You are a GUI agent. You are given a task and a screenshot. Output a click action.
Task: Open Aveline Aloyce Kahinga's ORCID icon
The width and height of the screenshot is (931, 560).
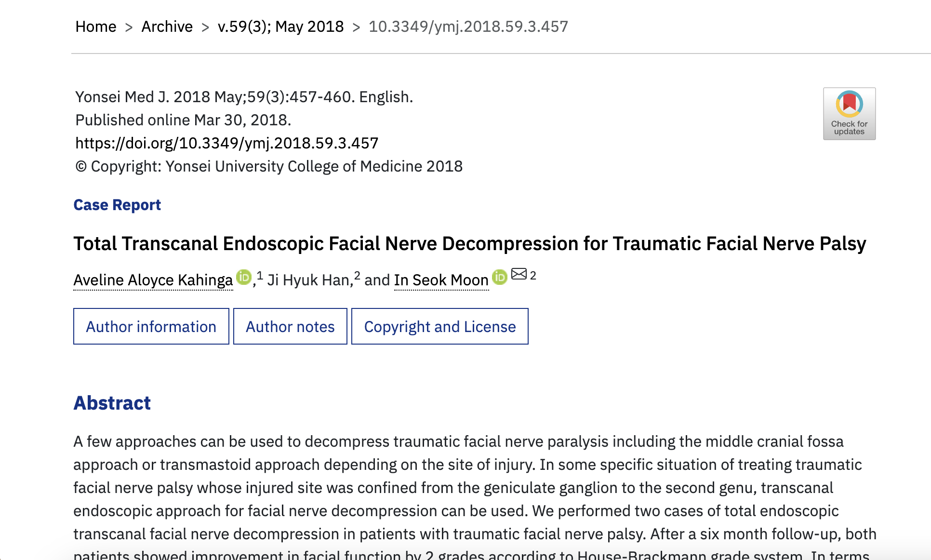[244, 278]
